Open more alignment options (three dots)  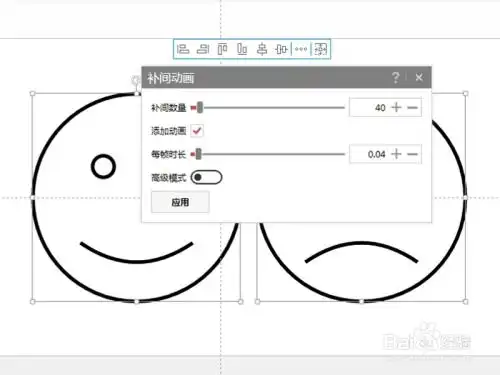pyautogui.click(x=301, y=49)
